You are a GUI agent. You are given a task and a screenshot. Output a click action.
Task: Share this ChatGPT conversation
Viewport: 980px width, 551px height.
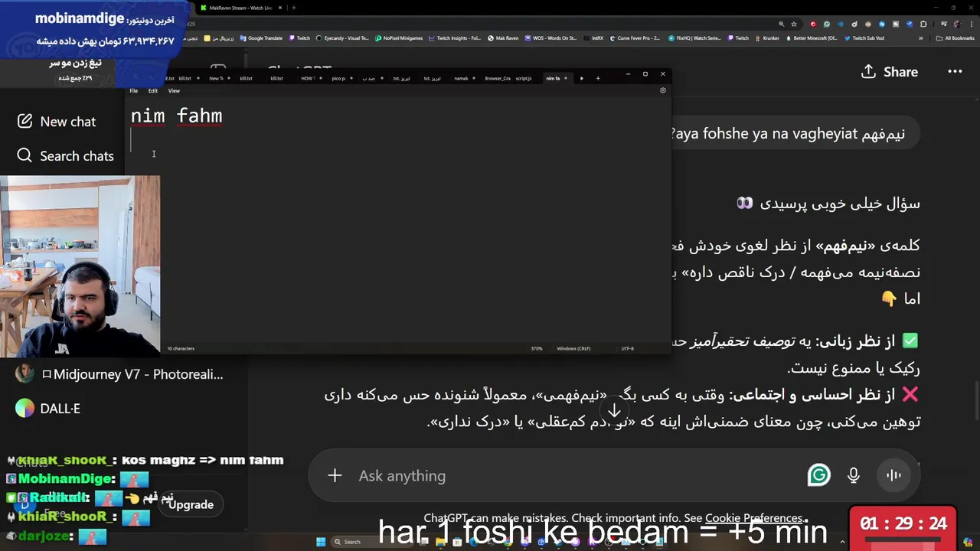point(890,72)
